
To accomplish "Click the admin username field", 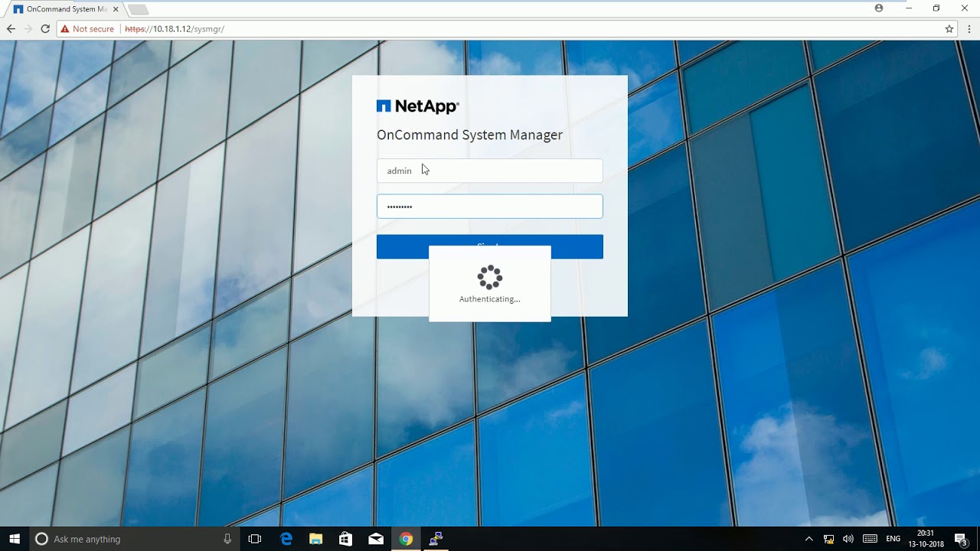I will (x=489, y=171).
